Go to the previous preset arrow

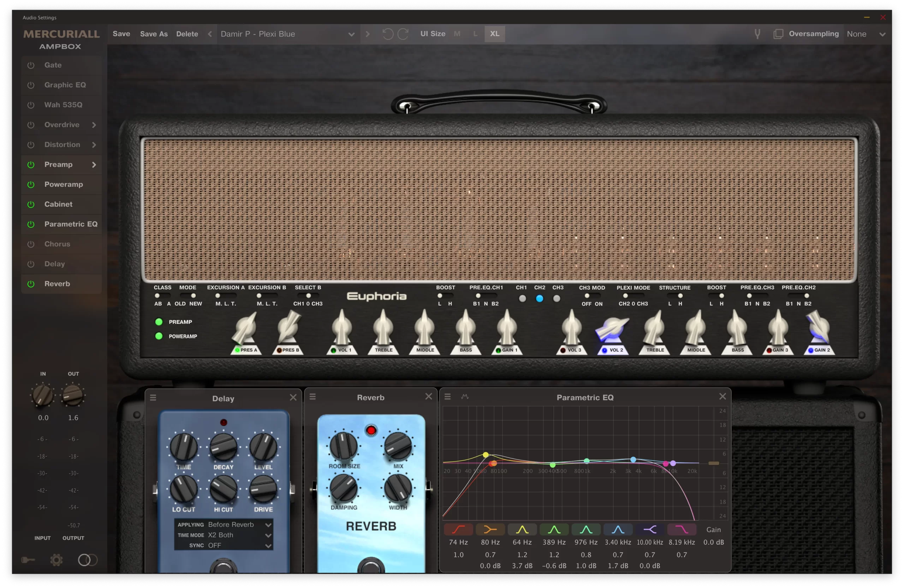210,34
